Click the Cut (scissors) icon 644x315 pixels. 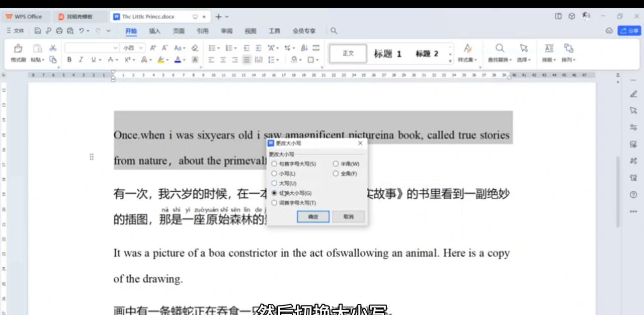52,47
